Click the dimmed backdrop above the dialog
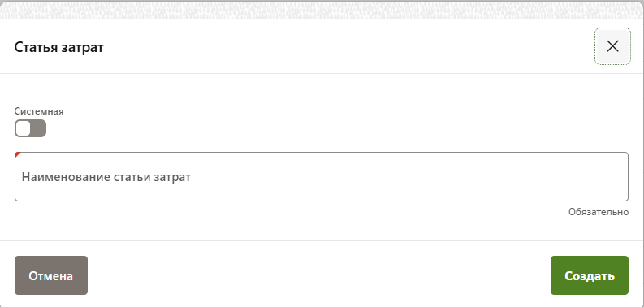This screenshot has height=307, width=644. (322, 10)
